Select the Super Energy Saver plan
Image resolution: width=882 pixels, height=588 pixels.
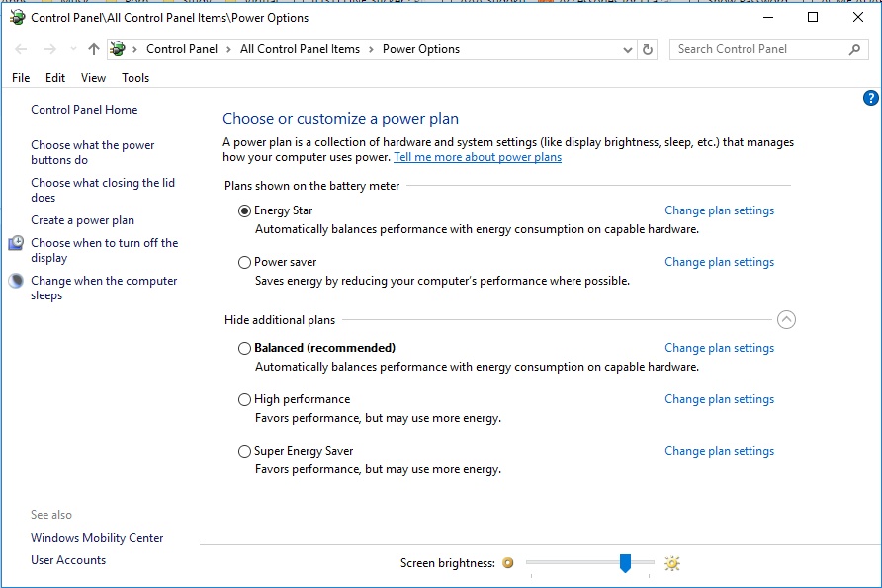click(x=244, y=451)
